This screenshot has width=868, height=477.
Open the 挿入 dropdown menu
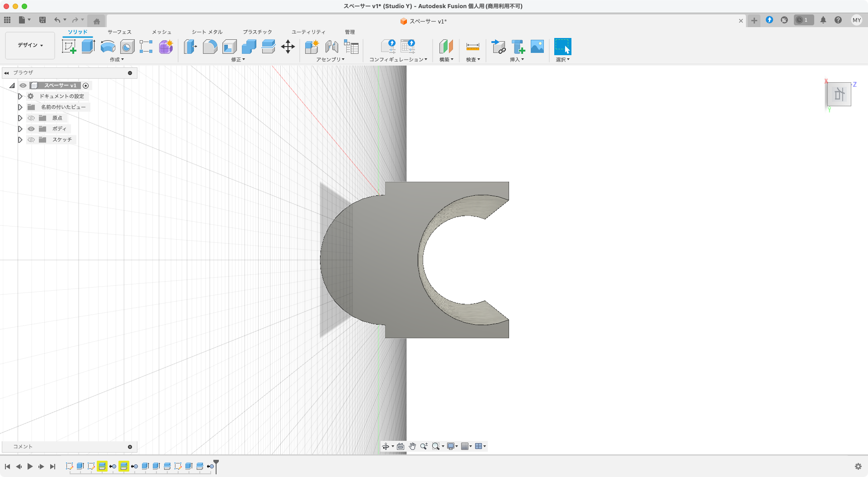(517, 60)
